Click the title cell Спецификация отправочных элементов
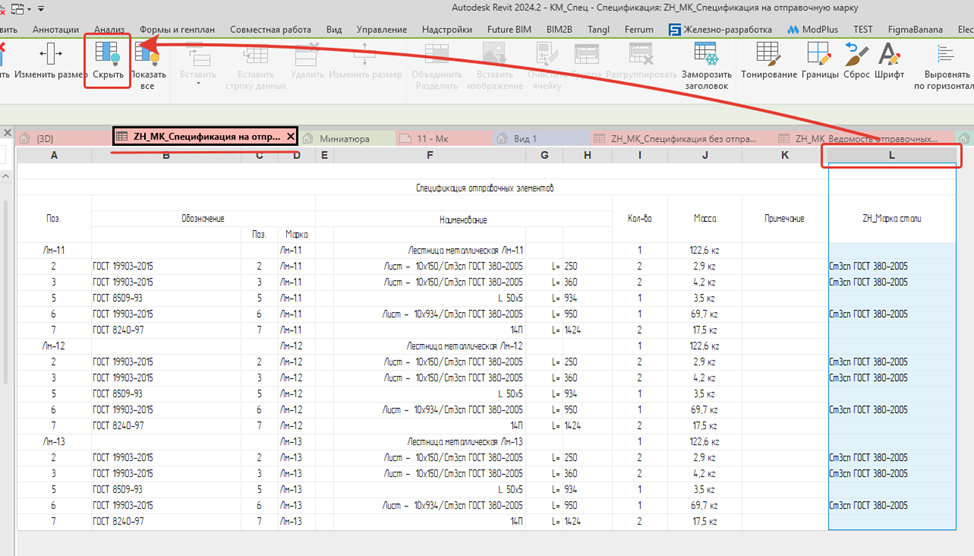The height and width of the screenshot is (556, 974). click(485, 188)
